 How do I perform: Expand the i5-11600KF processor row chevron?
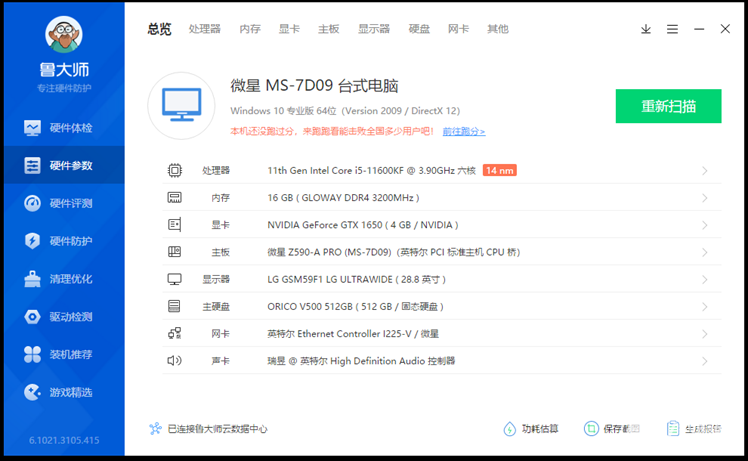click(x=705, y=170)
